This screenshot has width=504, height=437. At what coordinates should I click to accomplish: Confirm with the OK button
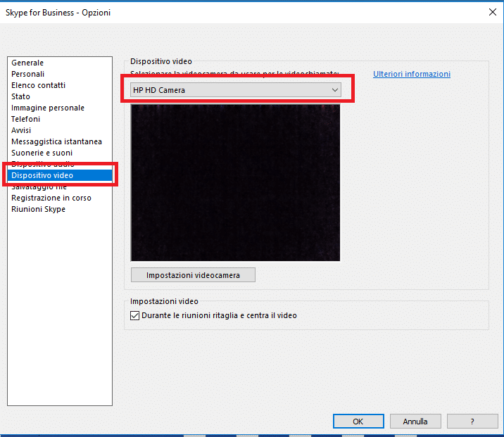pyautogui.click(x=358, y=422)
